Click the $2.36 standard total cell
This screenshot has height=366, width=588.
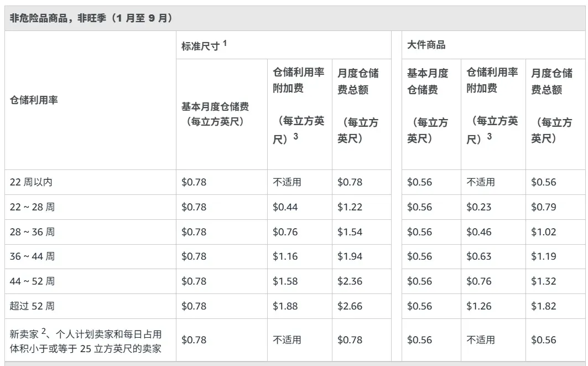click(x=350, y=281)
